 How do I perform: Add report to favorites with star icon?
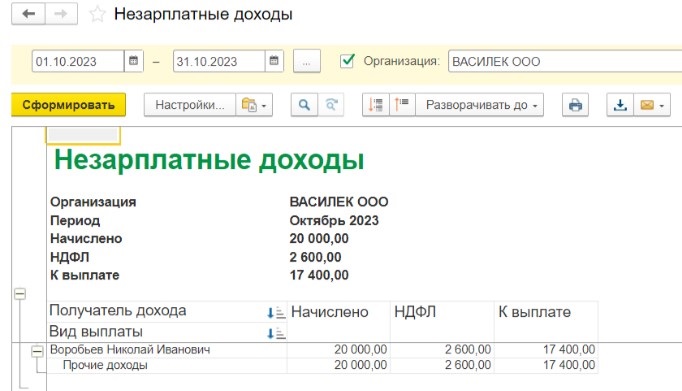point(97,14)
